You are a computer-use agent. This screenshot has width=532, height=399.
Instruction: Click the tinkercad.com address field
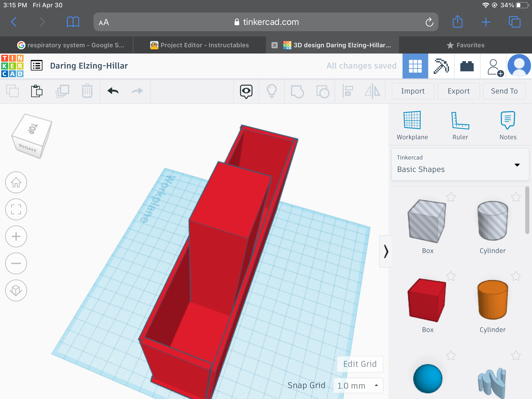[x=266, y=22]
